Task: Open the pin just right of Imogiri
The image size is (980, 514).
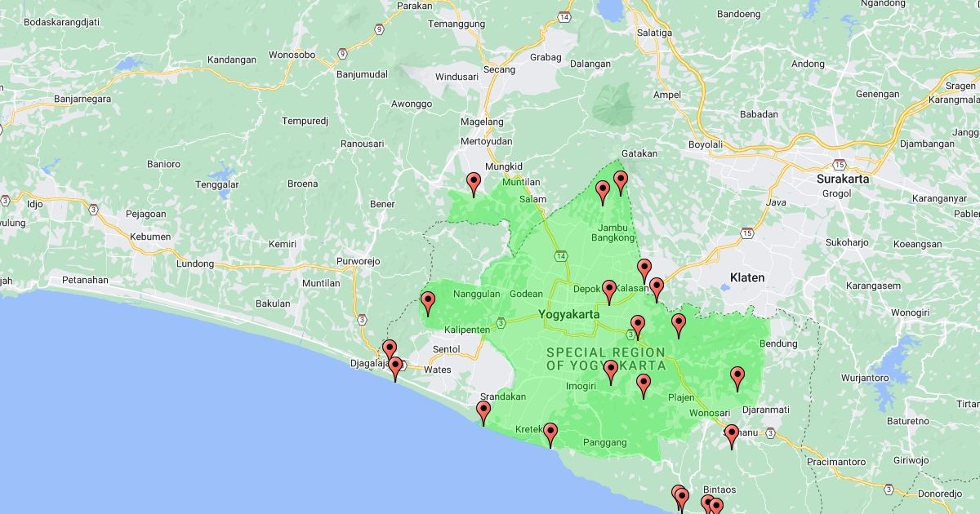Action: [x=611, y=371]
